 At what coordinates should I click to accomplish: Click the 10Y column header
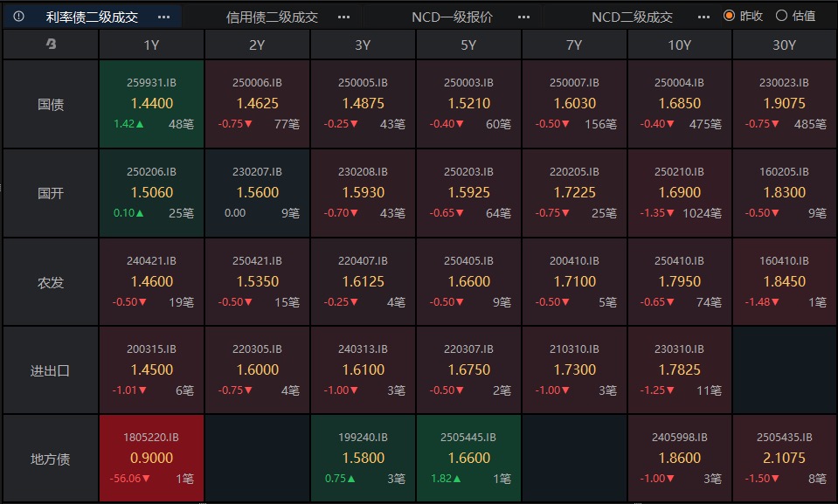point(680,45)
